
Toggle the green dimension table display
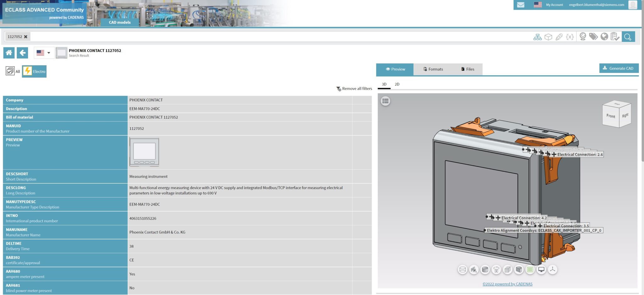click(530, 269)
